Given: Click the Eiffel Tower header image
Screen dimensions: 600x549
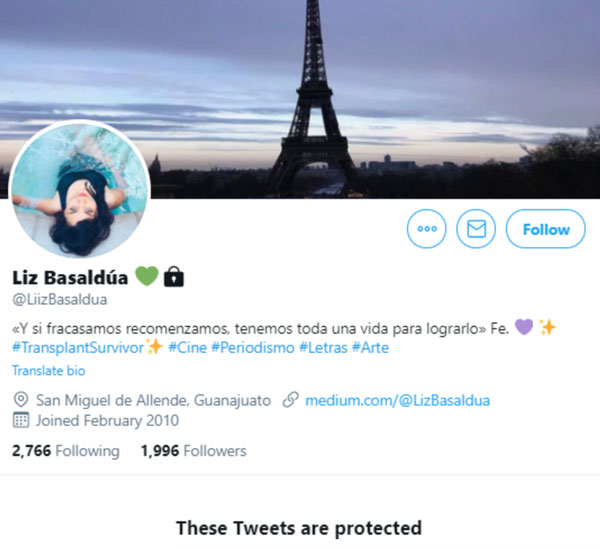Looking at the screenshot, I should click(300, 99).
